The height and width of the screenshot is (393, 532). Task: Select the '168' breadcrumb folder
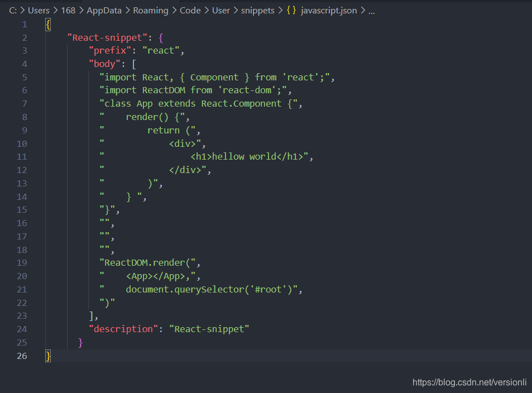pyautogui.click(x=68, y=11)
